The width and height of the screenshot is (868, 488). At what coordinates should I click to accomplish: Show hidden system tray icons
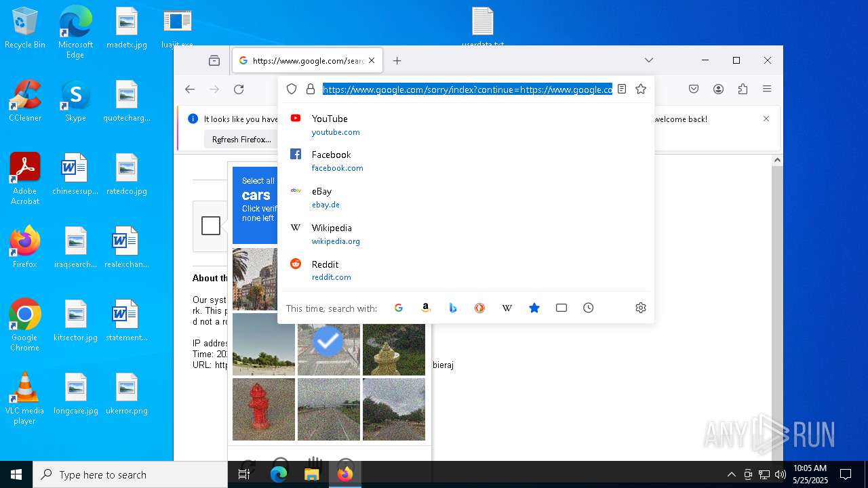click(x=731, y=474)
